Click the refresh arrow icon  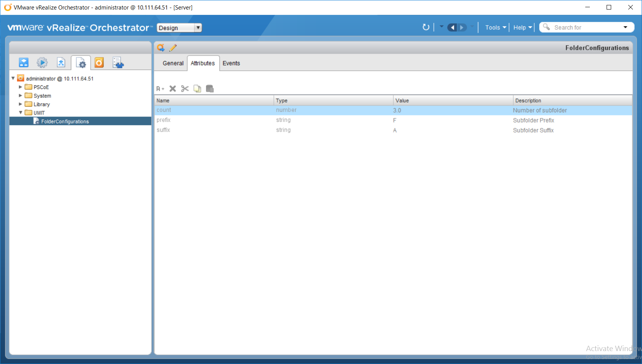426,27
